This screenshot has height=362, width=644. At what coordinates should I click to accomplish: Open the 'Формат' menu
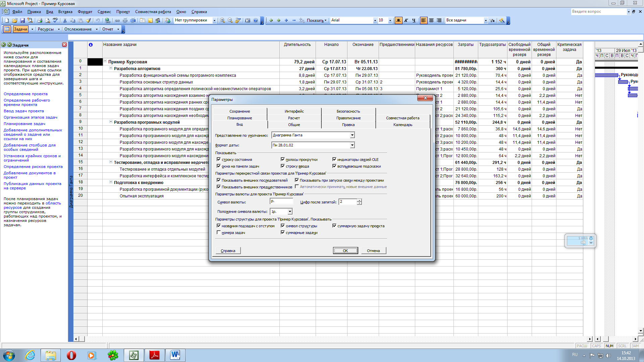[x=85, y=12]
